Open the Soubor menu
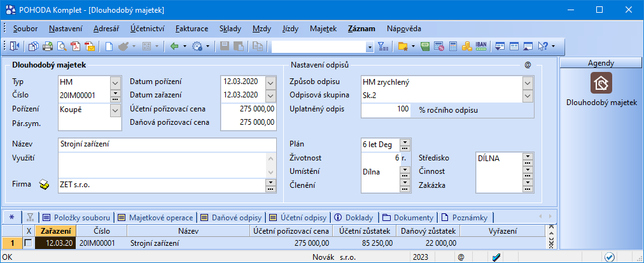The image size is (644, 263). [25, 29]
